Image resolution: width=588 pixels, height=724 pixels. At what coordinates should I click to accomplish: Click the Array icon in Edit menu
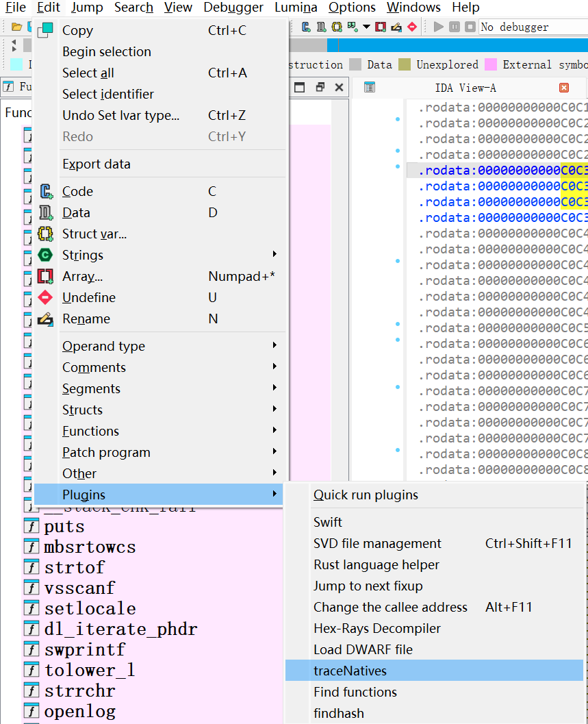tap(45, 276)
